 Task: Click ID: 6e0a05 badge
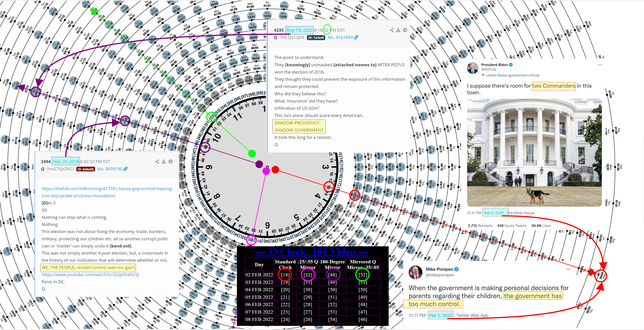pos(86,169)
